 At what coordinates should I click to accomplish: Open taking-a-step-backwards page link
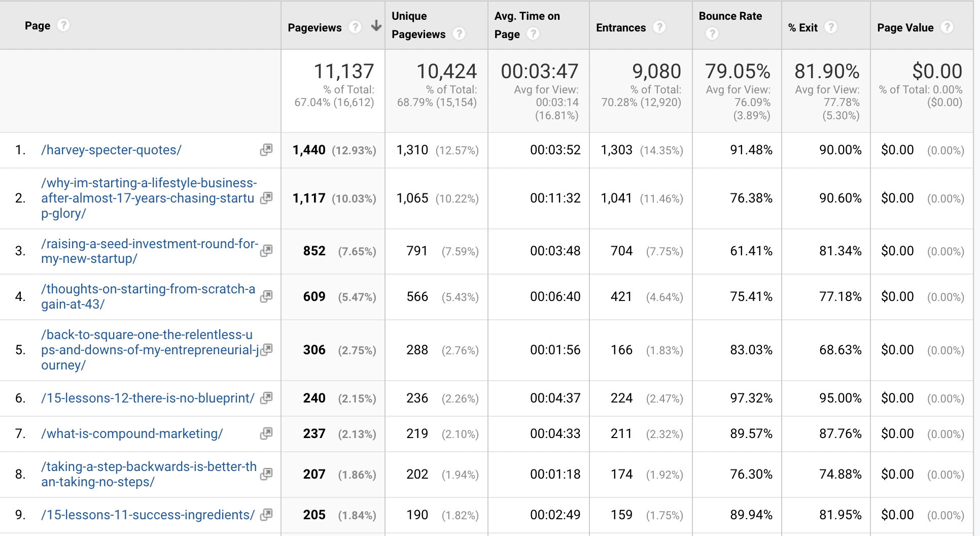coord(149,474)
